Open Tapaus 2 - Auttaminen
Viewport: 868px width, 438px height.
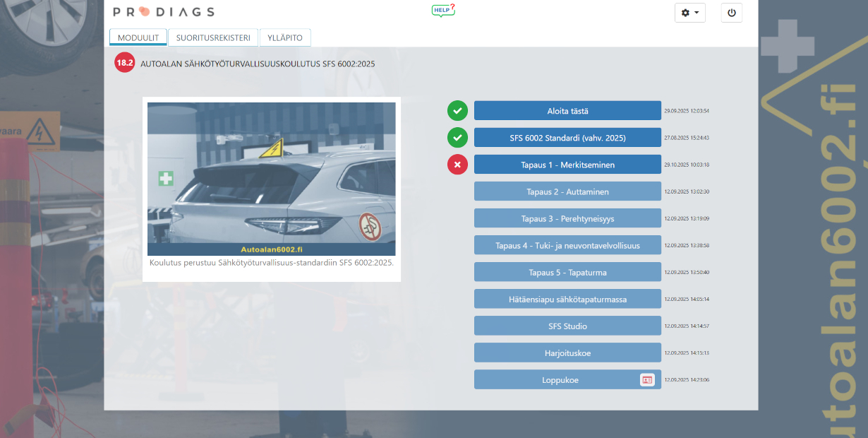[x=567, y=191]
